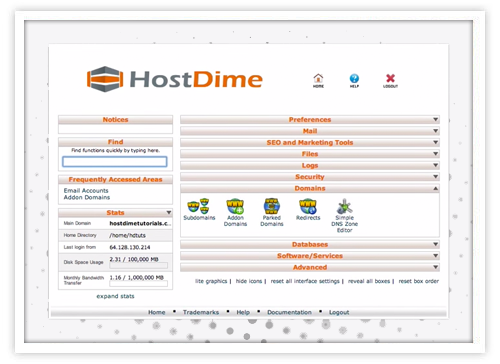Click the last login IP 64.128.130.214

point(130,247)
